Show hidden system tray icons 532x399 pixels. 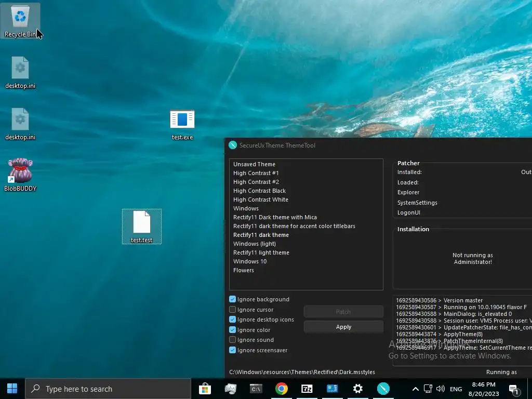415,389
